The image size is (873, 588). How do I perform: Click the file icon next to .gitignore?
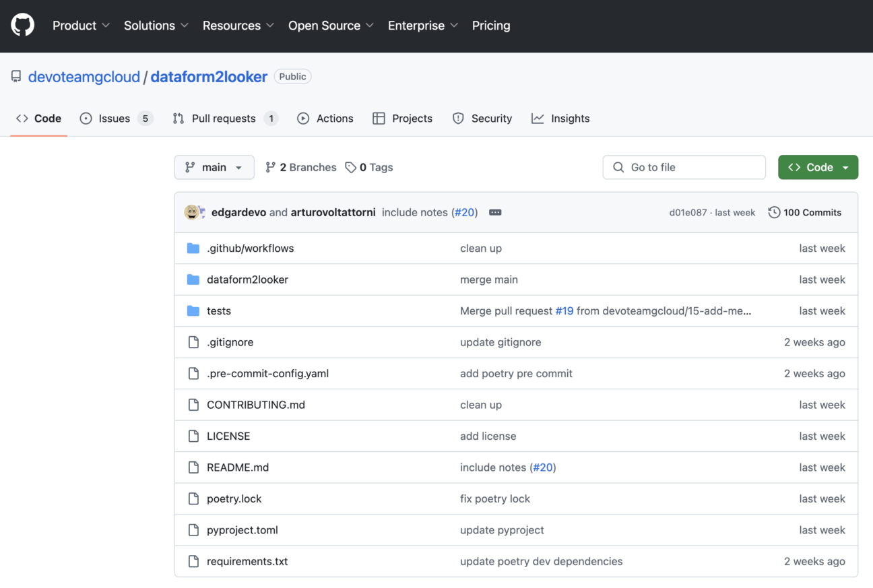tap(193, 342)
